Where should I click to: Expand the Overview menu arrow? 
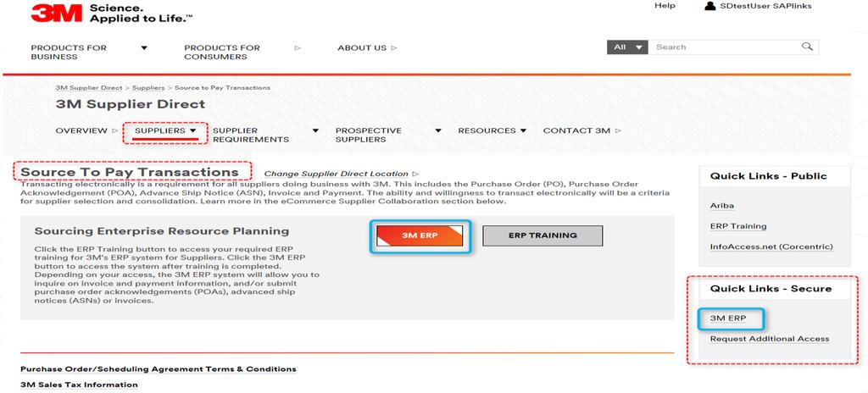115,130
